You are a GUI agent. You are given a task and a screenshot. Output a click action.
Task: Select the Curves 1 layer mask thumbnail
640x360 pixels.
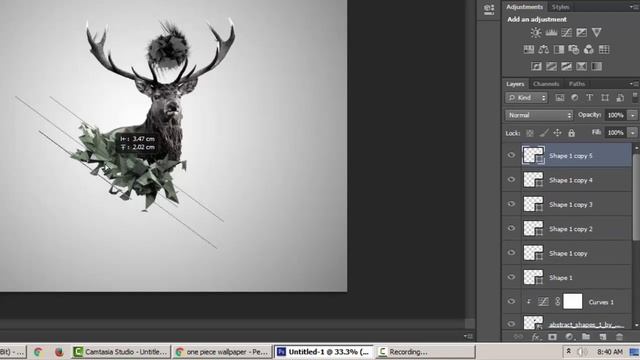pyautogui.click(x=573, y=302)
